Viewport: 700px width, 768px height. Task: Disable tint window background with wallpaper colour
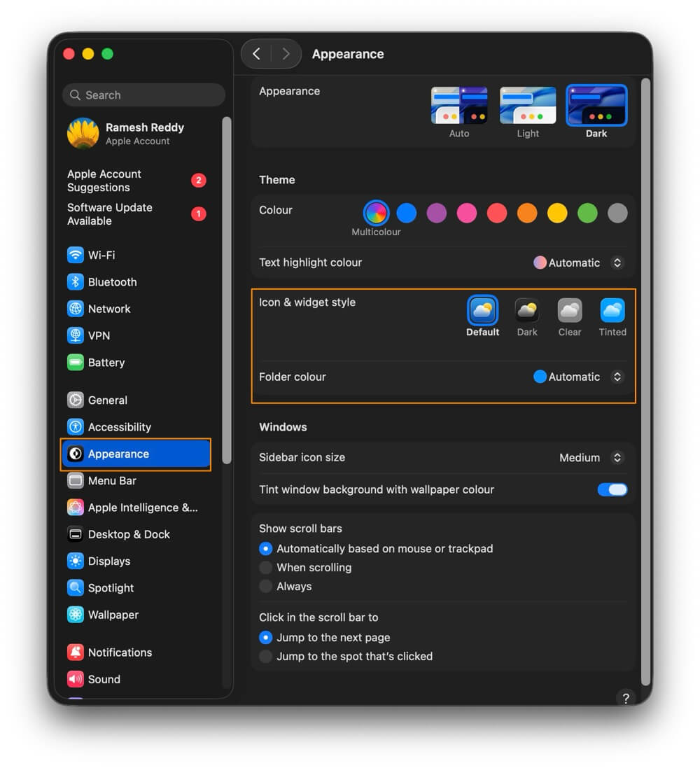pos(612,489)
